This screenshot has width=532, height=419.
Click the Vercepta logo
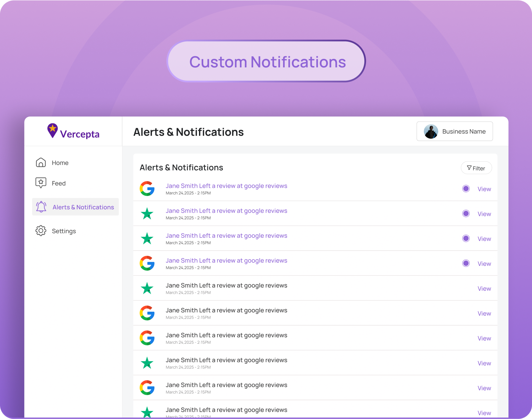73,131
